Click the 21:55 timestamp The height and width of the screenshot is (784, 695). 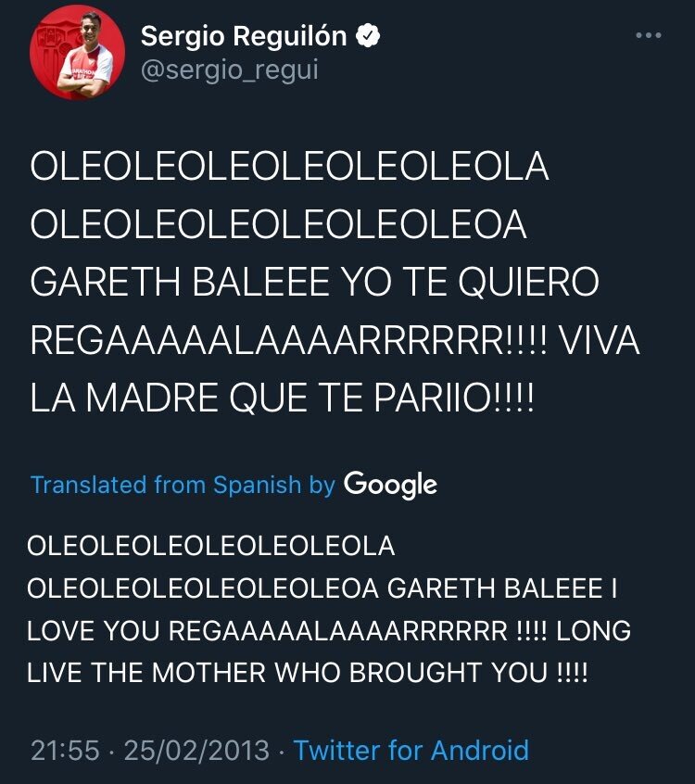(x=64, y=750)
